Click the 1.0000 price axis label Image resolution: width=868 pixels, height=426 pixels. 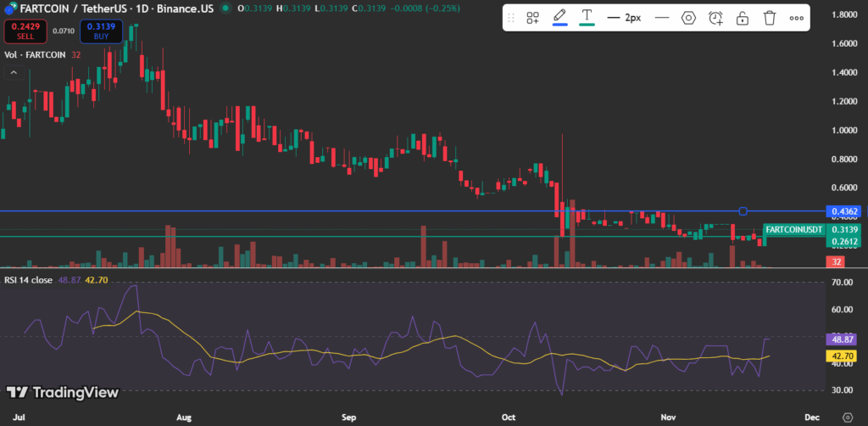pos(844,130)
